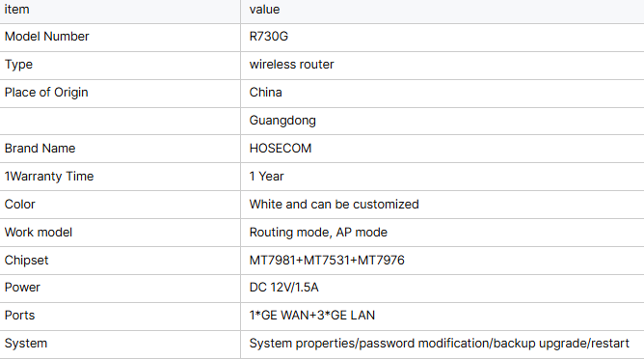Select the '1 Year' warranty value

[x=266, y=177]
